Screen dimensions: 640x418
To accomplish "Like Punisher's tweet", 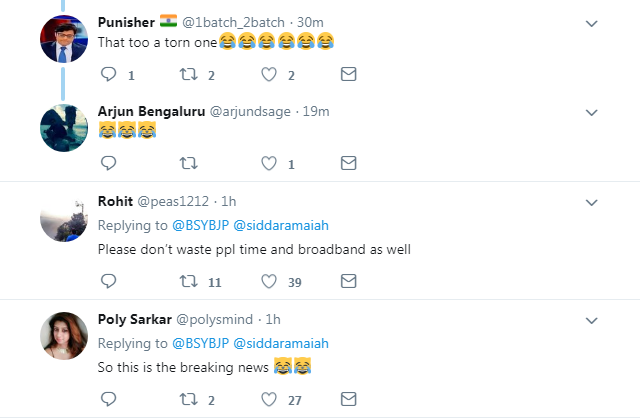I will pyautogui.click(x=267, y=75).
